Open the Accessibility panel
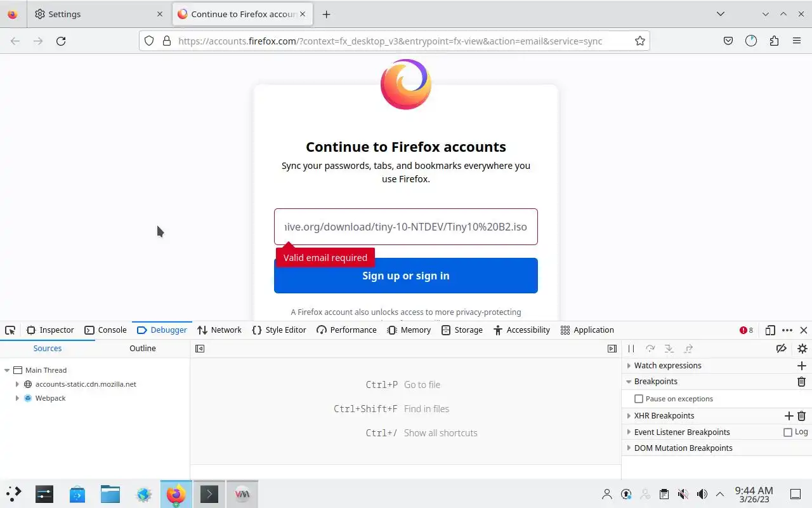 tap(521, 330)
